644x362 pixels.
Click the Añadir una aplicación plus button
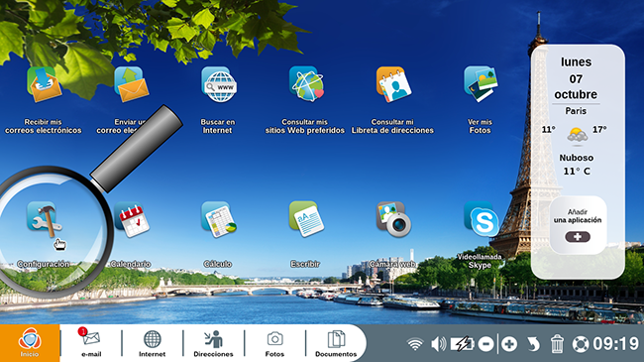(x=578, y=237)
